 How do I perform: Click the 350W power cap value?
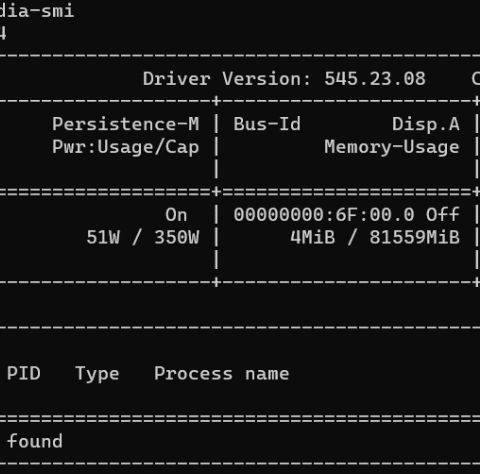coord(177,237)
